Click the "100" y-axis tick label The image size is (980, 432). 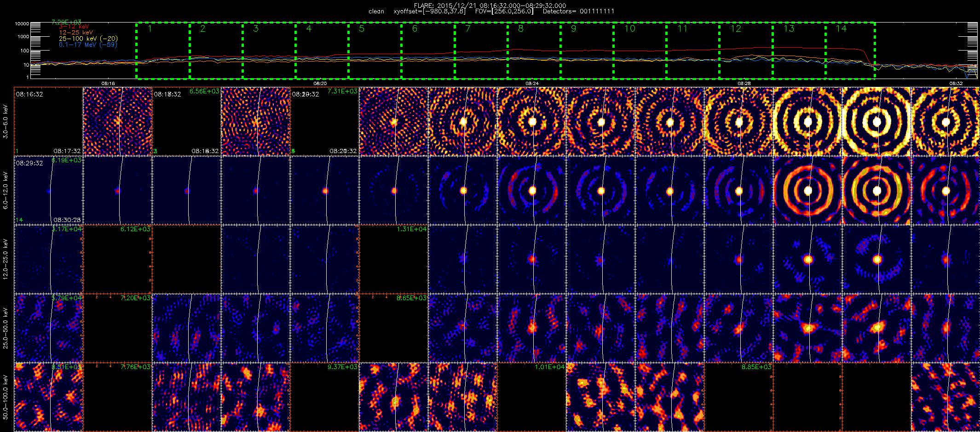pos(25,51)
